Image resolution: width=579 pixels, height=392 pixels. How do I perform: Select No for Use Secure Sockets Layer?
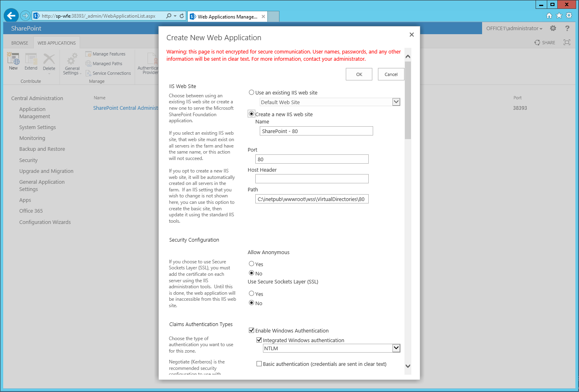point(251,303)
